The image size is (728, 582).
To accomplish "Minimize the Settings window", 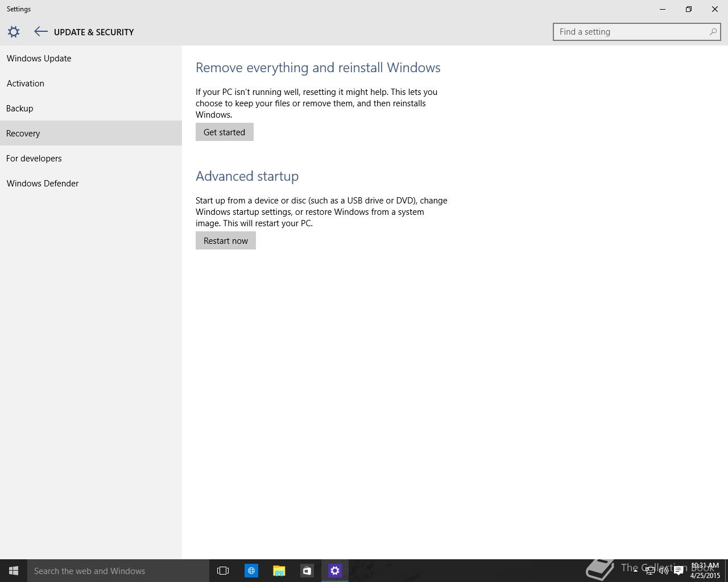I will [x=663, y=9].
